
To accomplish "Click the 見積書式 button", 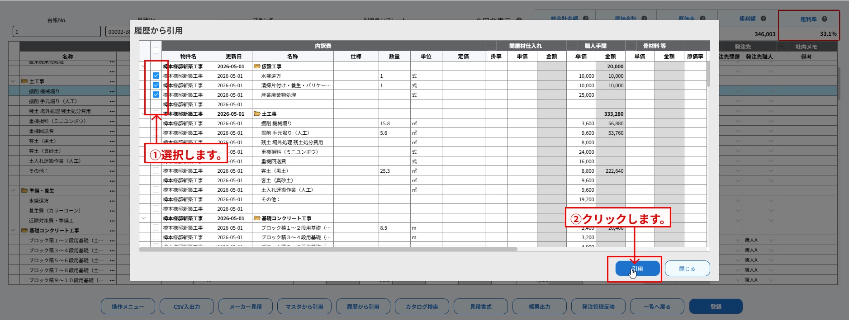I will pyautogui.click(x=481, y=307).
